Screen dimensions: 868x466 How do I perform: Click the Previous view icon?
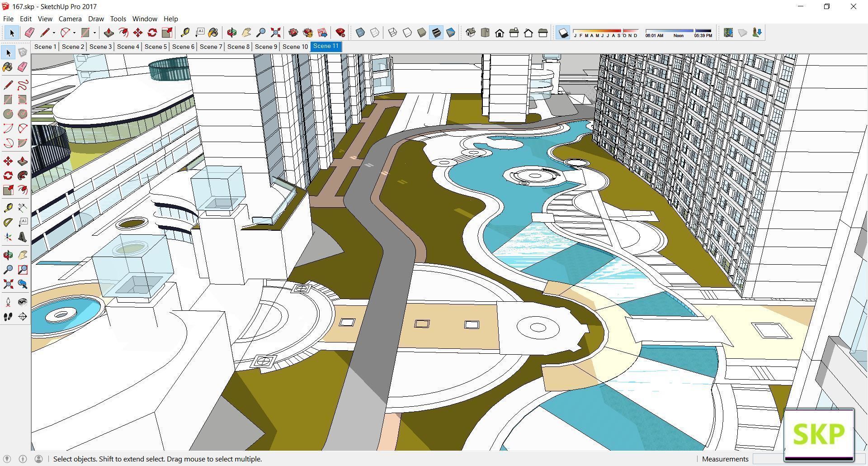[x=22, y=284]
